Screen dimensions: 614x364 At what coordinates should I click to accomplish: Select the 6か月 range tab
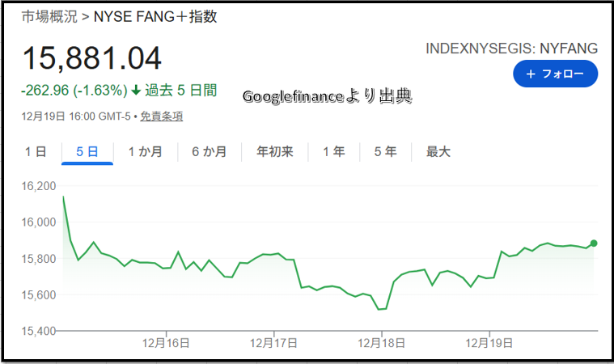tap(209, 151)
